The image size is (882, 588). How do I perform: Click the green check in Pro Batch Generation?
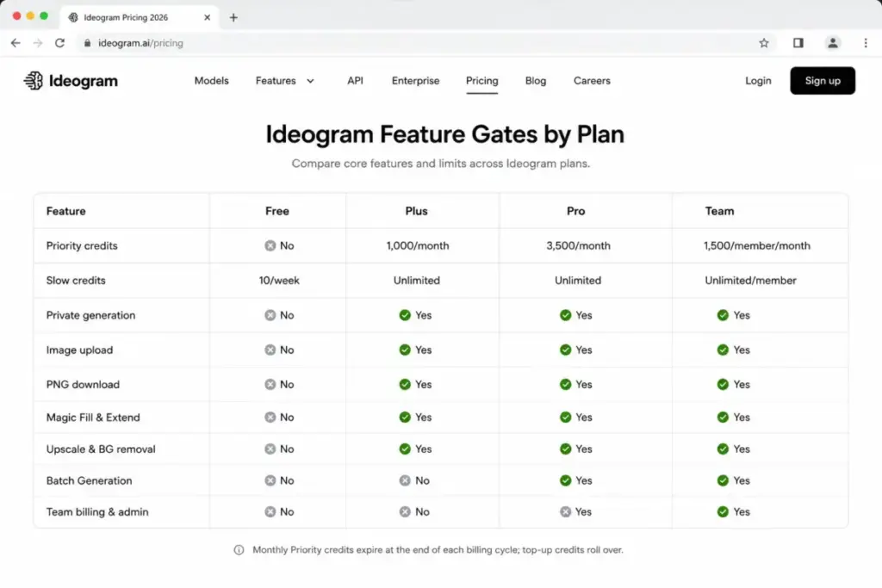565,480
